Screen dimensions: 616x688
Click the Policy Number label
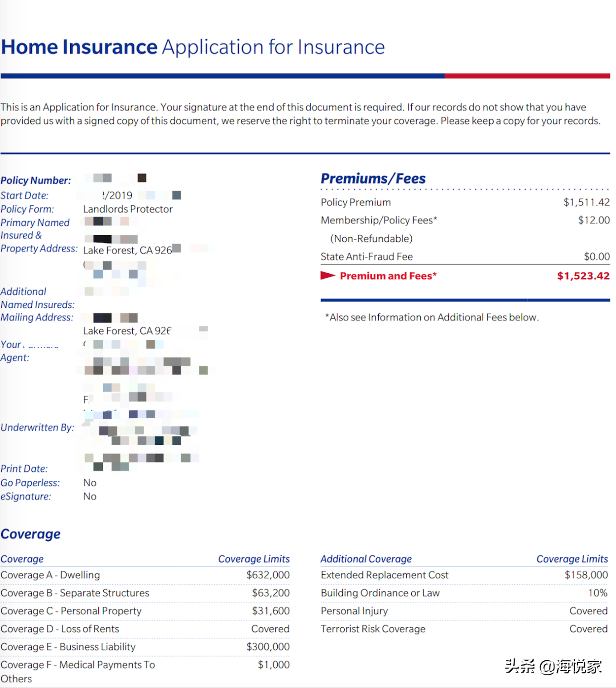coord(36,180)
